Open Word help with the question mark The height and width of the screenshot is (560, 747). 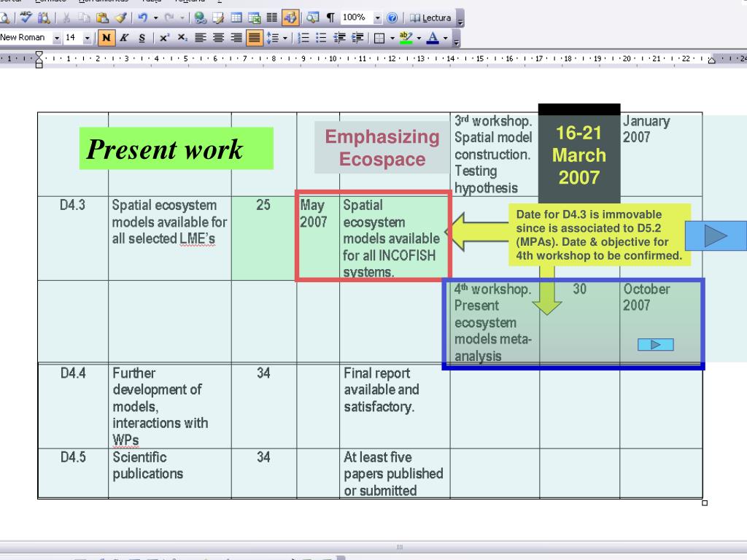tap(392, 18)
